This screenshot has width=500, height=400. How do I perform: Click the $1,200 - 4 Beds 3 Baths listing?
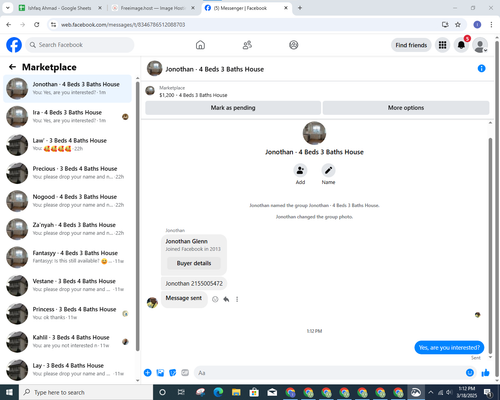point(193,95)
